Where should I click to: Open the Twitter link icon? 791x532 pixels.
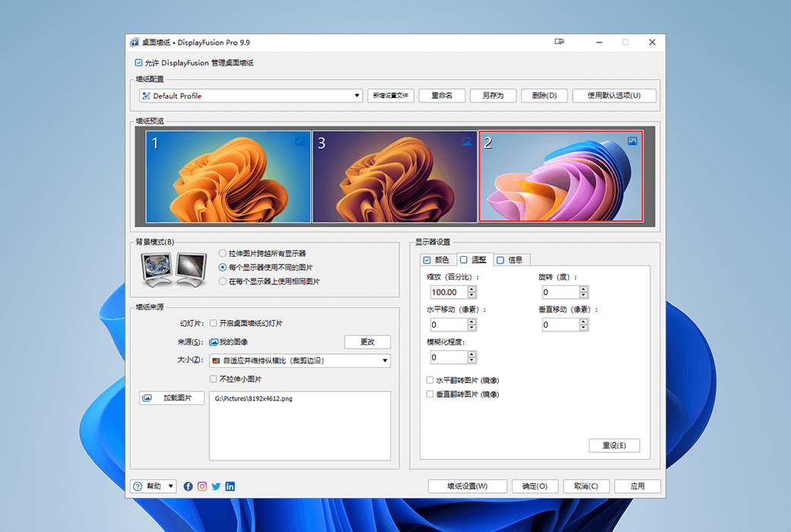[216, 486]
